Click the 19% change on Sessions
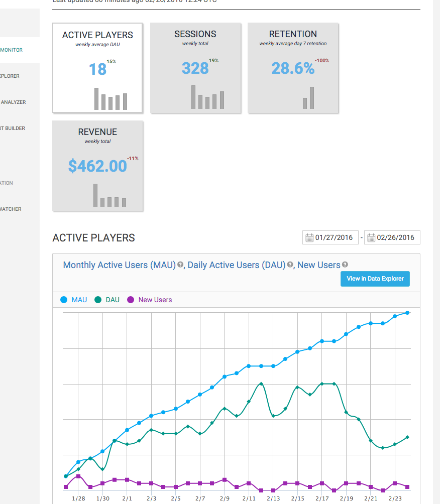Image resolution: width=440 pixels, height=504 pixels. click(213, 60)
